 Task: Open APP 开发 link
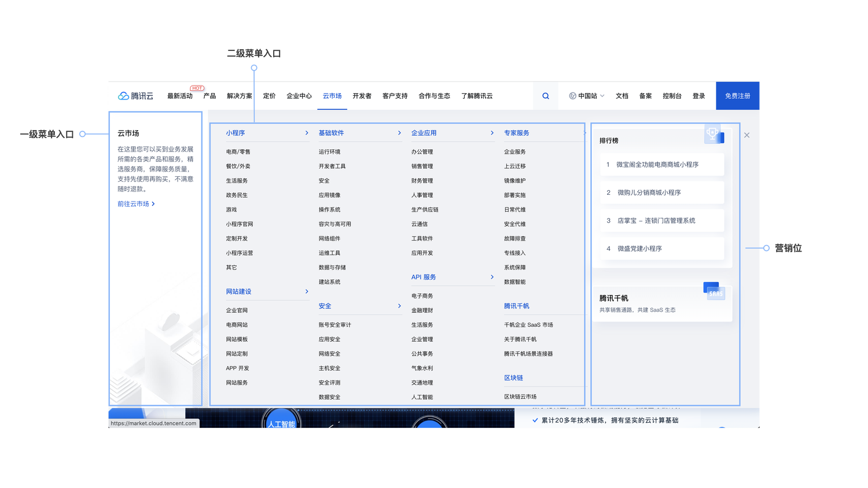(x=237, y=368)
